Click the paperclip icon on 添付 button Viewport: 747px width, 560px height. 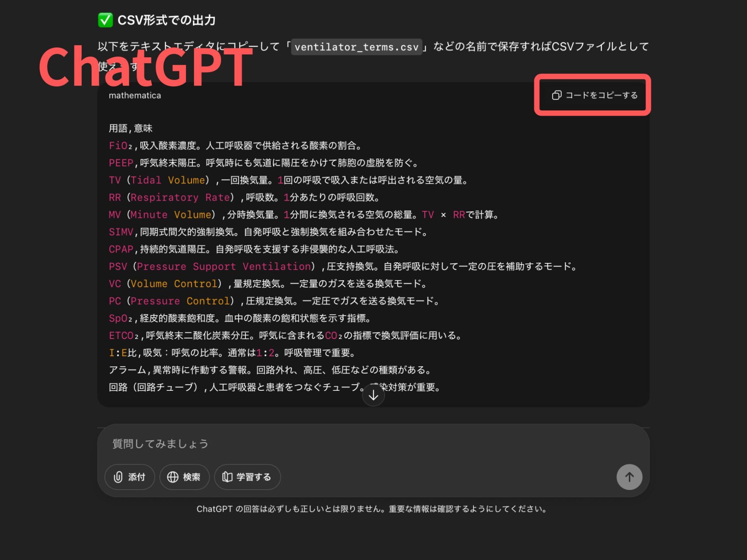(118, 477)
